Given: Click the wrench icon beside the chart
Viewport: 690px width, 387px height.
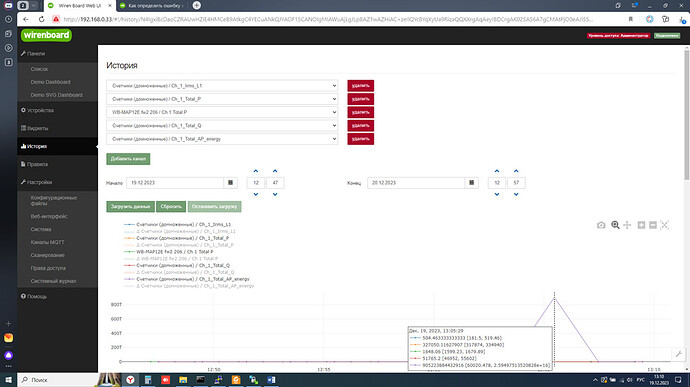Looking at the screenshot, I should (x=679, y=354).
